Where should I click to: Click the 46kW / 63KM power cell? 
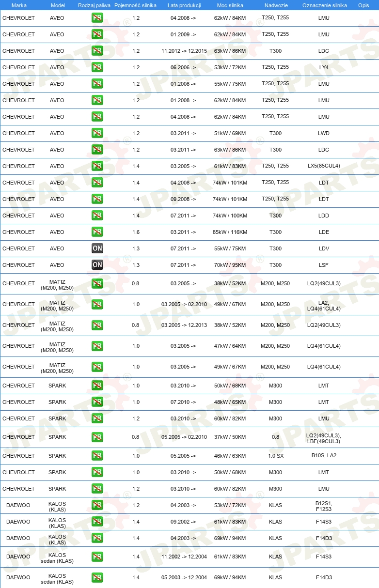pos(230,456)
